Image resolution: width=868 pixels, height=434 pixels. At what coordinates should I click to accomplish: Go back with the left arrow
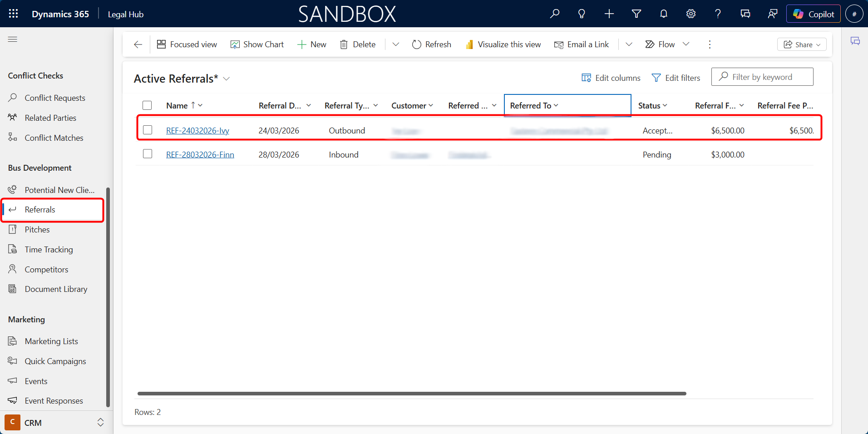coord(138,44)
